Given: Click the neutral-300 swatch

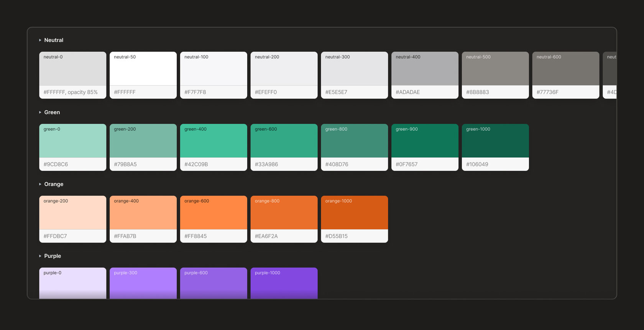Looking at the screenshot, I should click(x=354, y=69).
